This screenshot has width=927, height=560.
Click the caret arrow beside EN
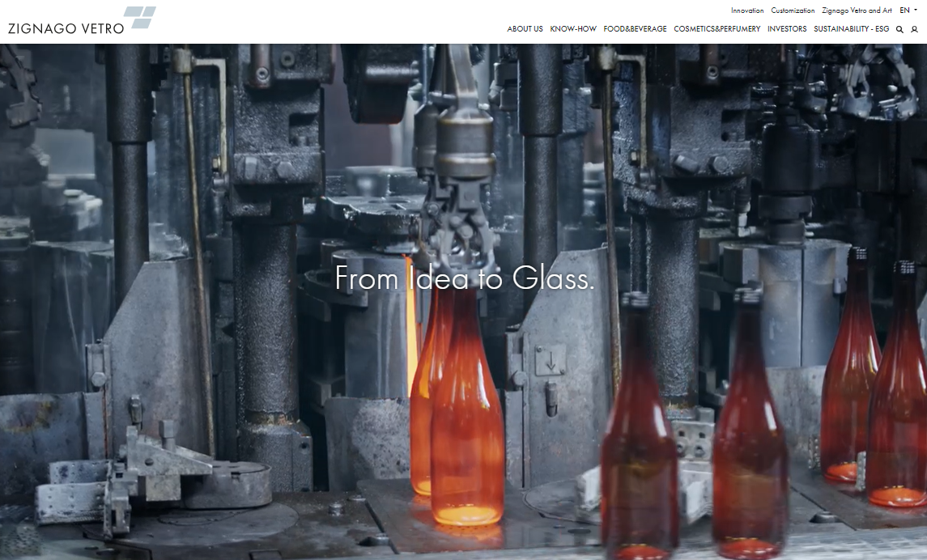[x=916, y=11]
